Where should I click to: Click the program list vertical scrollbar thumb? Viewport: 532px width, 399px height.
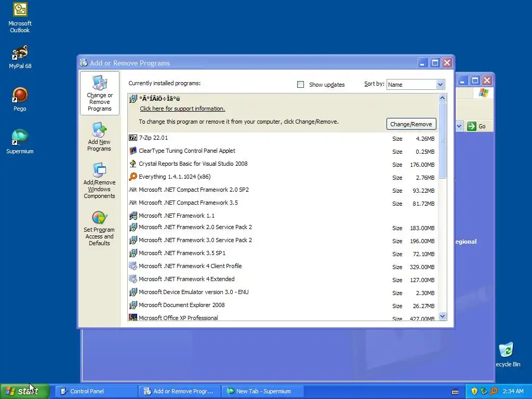pyautogui.click(x=442, y=140)
